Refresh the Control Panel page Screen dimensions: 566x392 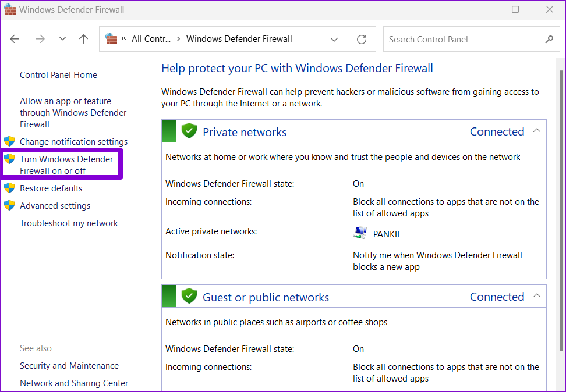pos(362,40)
